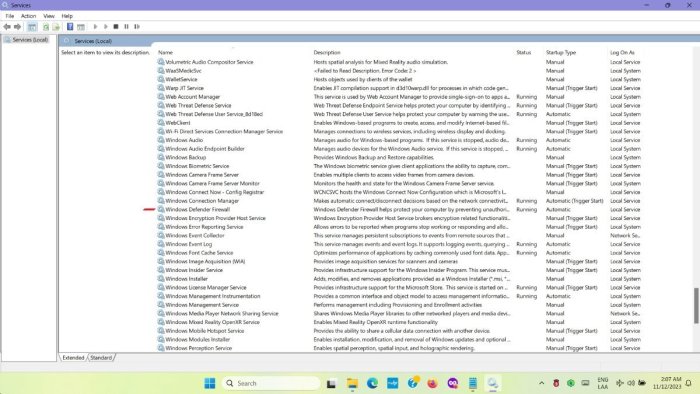Viewport: 700px width, 394px height.
Task: Select the WalletService entry
Action: [181, 79]
